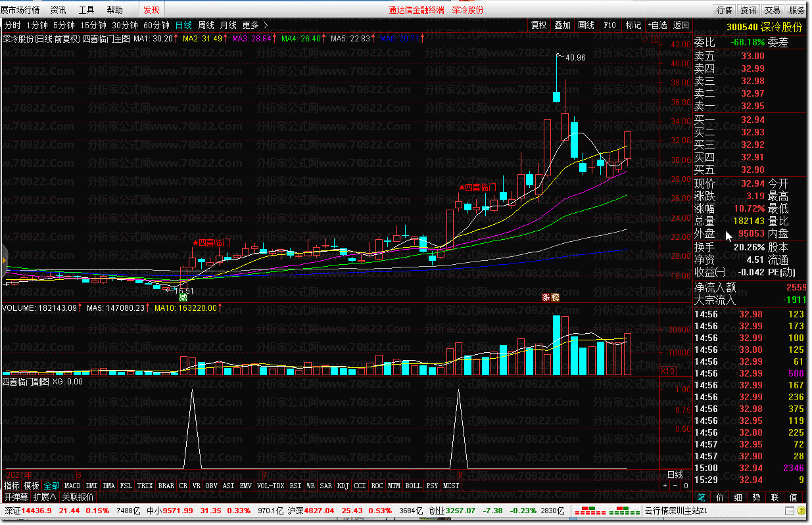Select the TRIX indicator

(145, 486)
